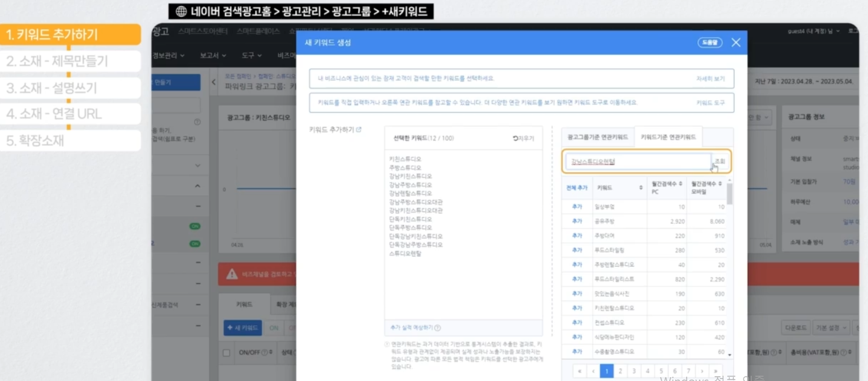Open the 키워드 도구 link
Viewport: 868px width, 381px height.
[710, 103]
